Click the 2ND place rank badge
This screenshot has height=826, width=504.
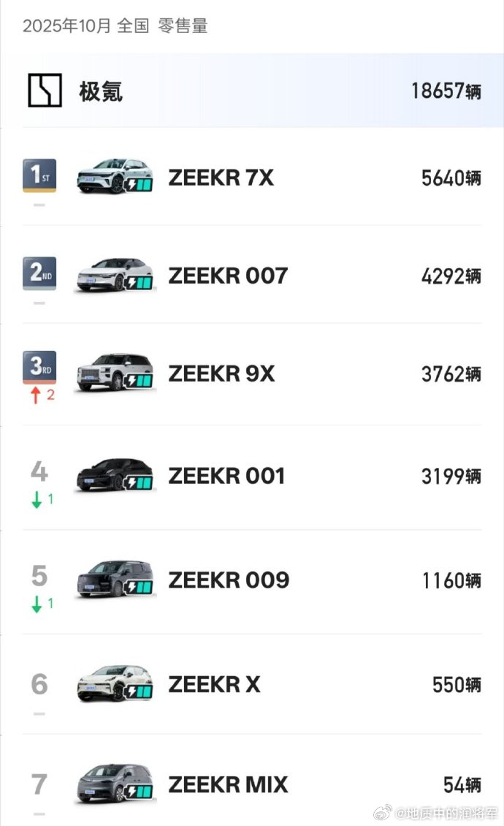point(39,274)
